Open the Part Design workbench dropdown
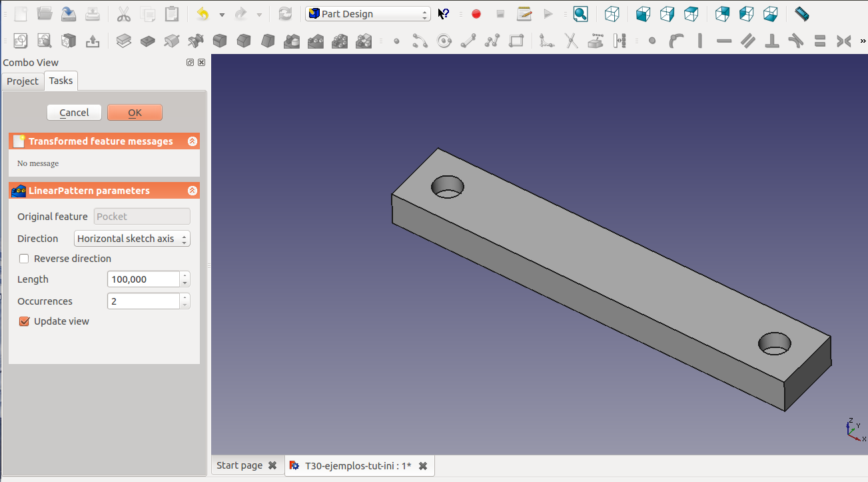 (368, 14)
